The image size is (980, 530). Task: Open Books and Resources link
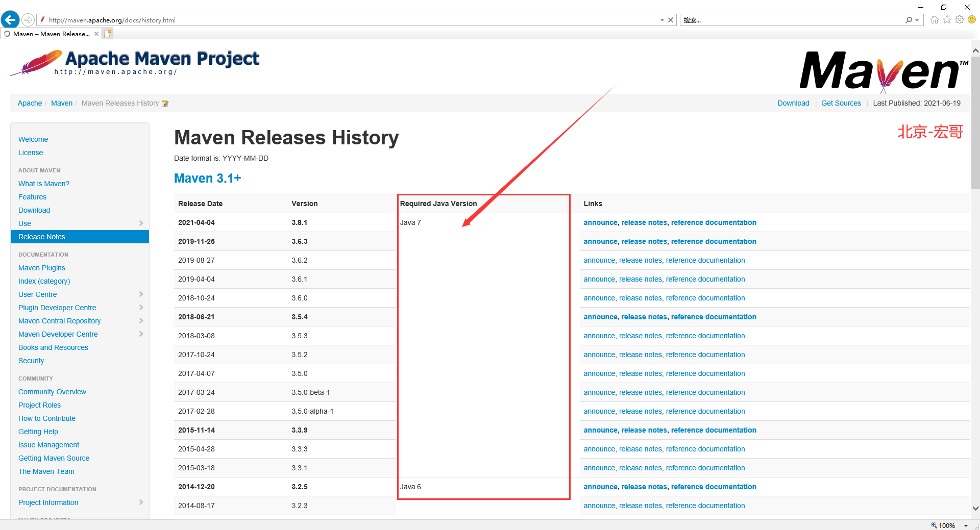53,347
